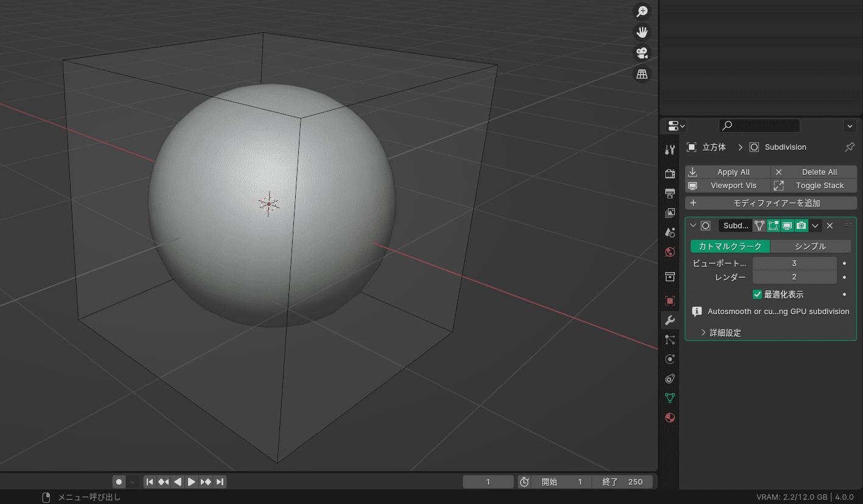Toggle camera view with the camera icon
Screen dimensions: 863x504
pyautogui.click(x=641, y=53)
